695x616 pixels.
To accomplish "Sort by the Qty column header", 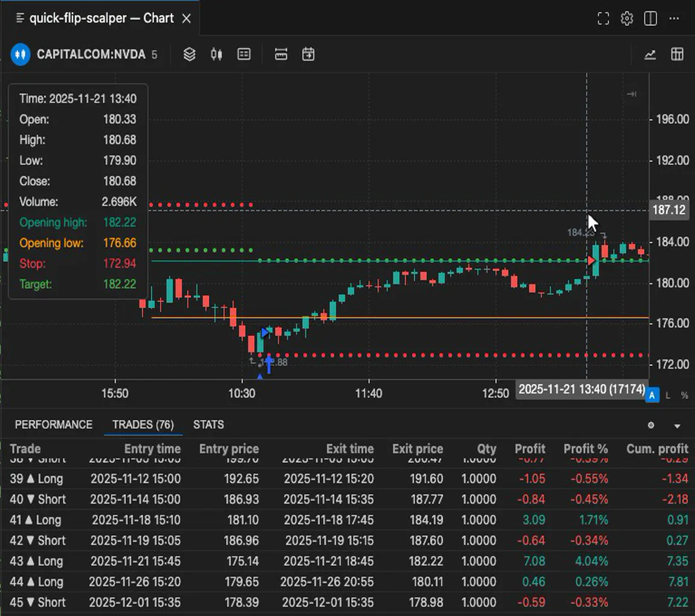I will point(486,449).
